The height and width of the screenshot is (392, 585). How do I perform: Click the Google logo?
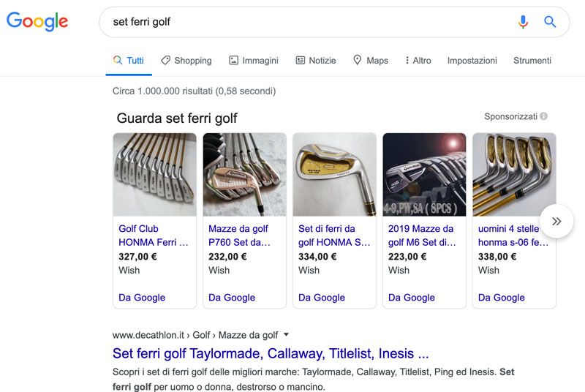tap(37, 22)
